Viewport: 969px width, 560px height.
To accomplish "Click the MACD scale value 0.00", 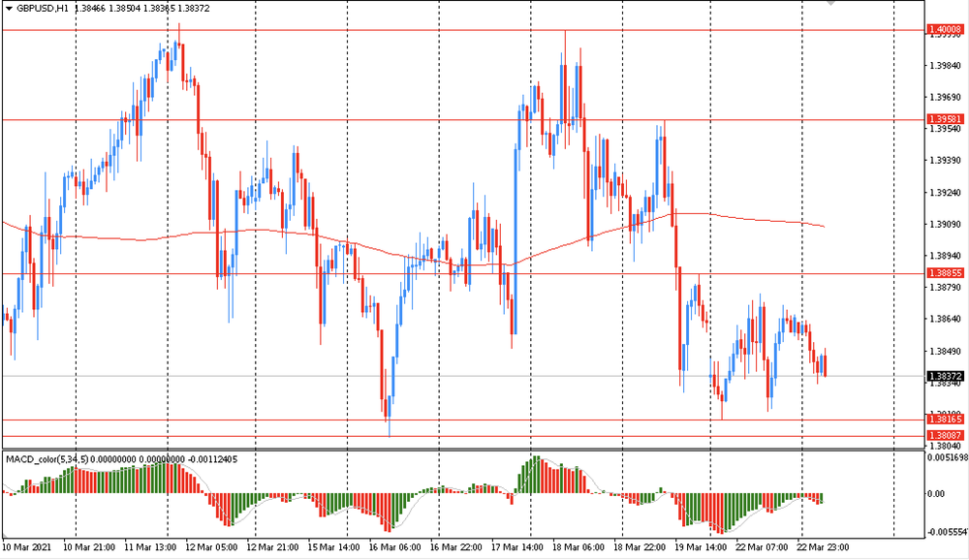I will tap(936, 493).
